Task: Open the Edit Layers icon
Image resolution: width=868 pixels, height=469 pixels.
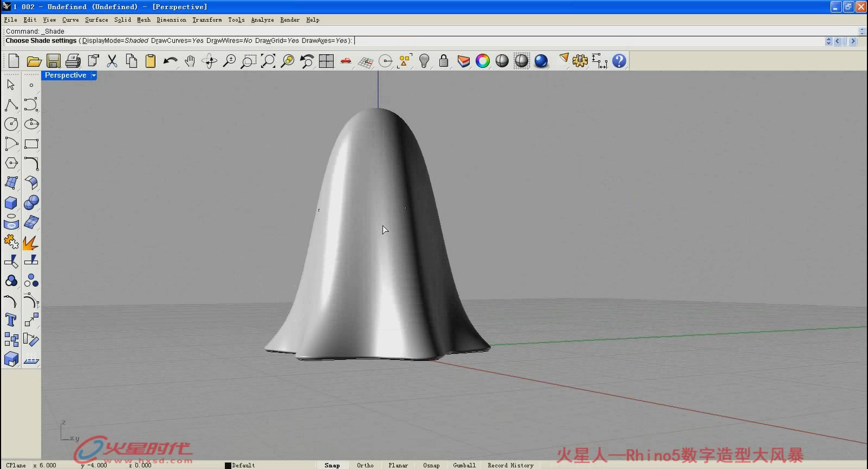Action: click(x=463, y=61)
